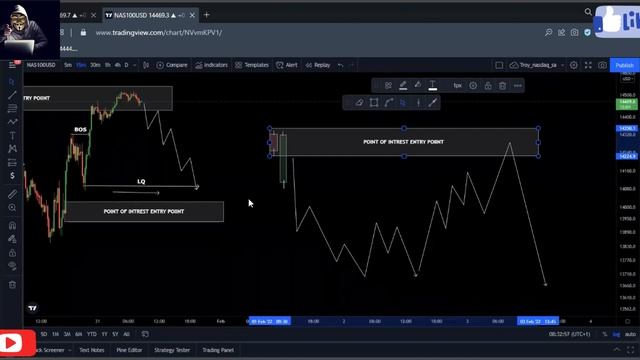Select the All date range
Viewport: 640px width, 360px height.
tap(126, 334)
